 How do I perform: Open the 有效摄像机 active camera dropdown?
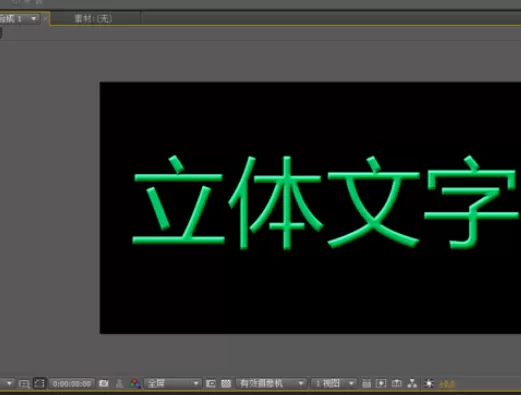coord(271,384)
